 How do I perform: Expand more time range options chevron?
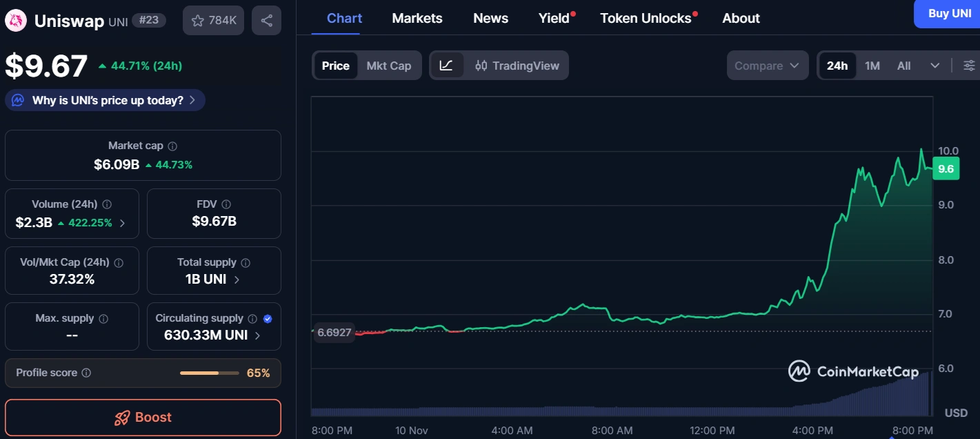(935, 66)
